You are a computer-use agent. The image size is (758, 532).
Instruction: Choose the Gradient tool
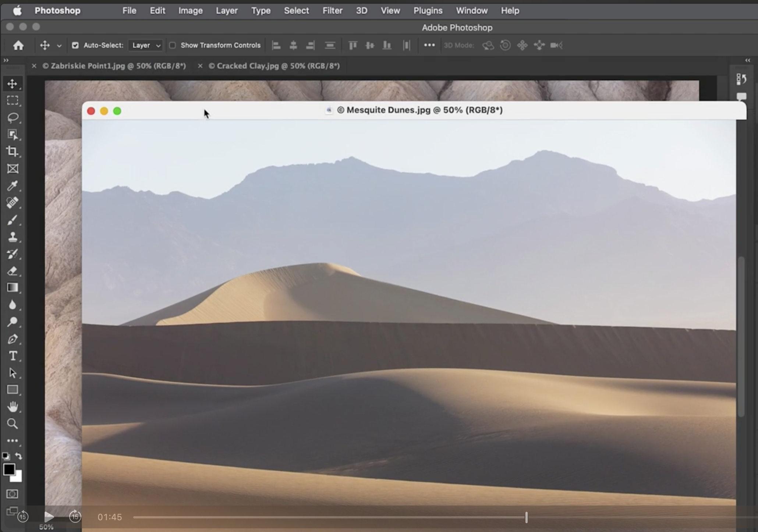pos(13,288)
